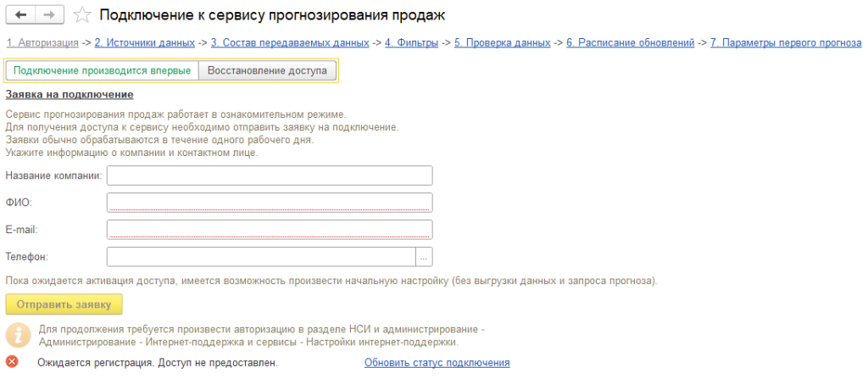Switch to 'Восстановление доступа' mode

tap(266, 70)
